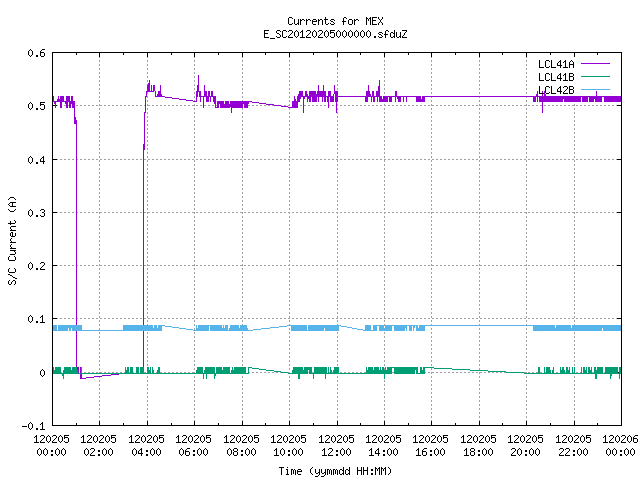Click the LCL41B legend label
Image resolution: width=640 pixels, height=480 pixels.
tap(556, 77)
